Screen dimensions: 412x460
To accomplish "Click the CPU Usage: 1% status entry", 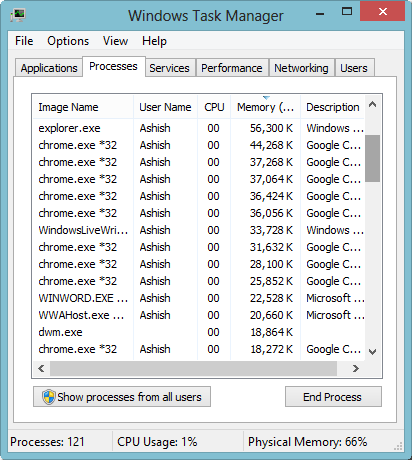I will (x=157, y=442).
